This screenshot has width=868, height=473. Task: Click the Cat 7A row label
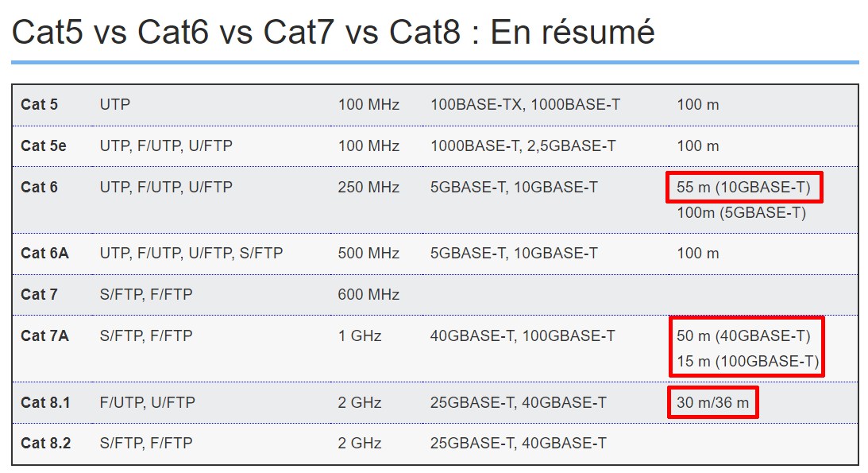[44, 335]
